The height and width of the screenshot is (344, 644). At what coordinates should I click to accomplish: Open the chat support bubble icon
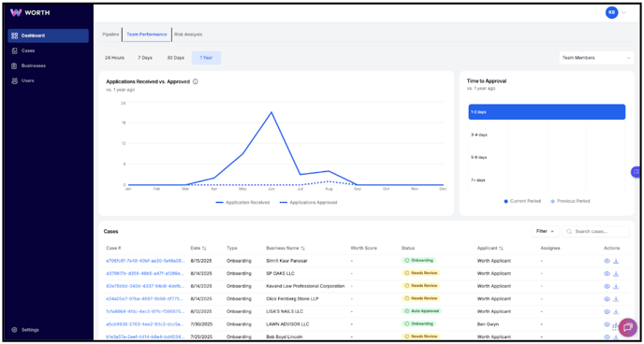tap(627, 327)
